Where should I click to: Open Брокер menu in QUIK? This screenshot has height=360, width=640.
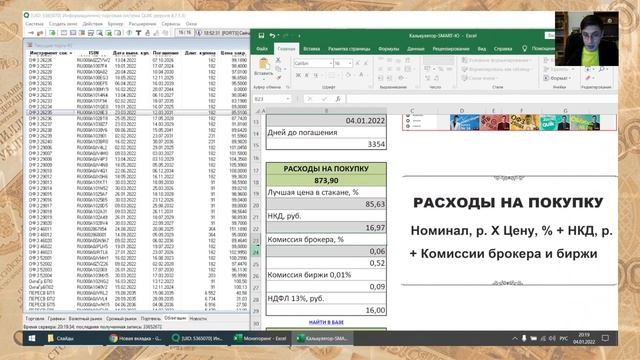[116, 24]
